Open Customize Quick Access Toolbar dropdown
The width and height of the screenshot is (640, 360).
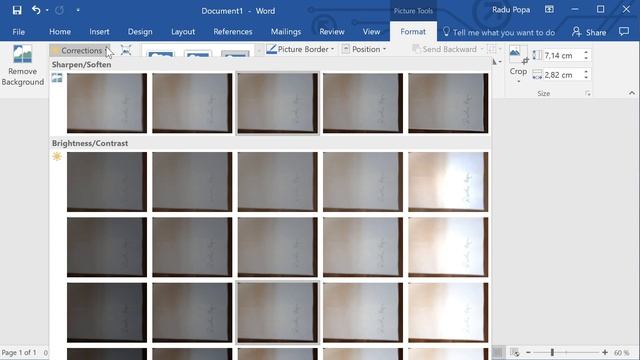(x=78, y=11)
